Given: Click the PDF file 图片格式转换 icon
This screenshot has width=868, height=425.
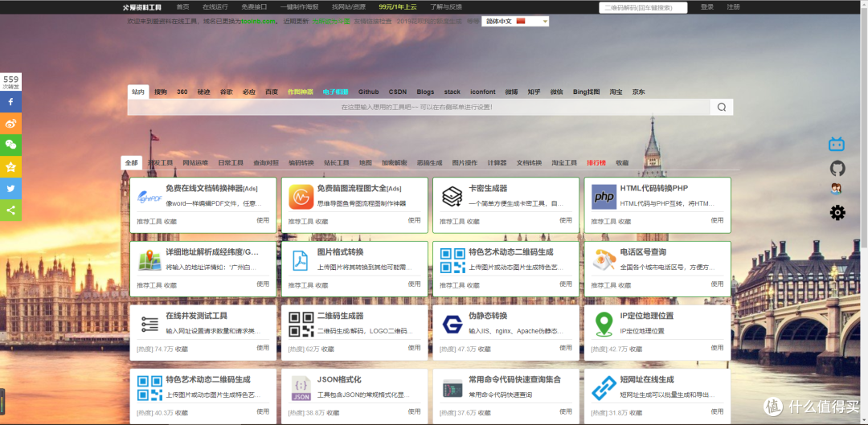Looking at the screenshot, I should (300, 260).
